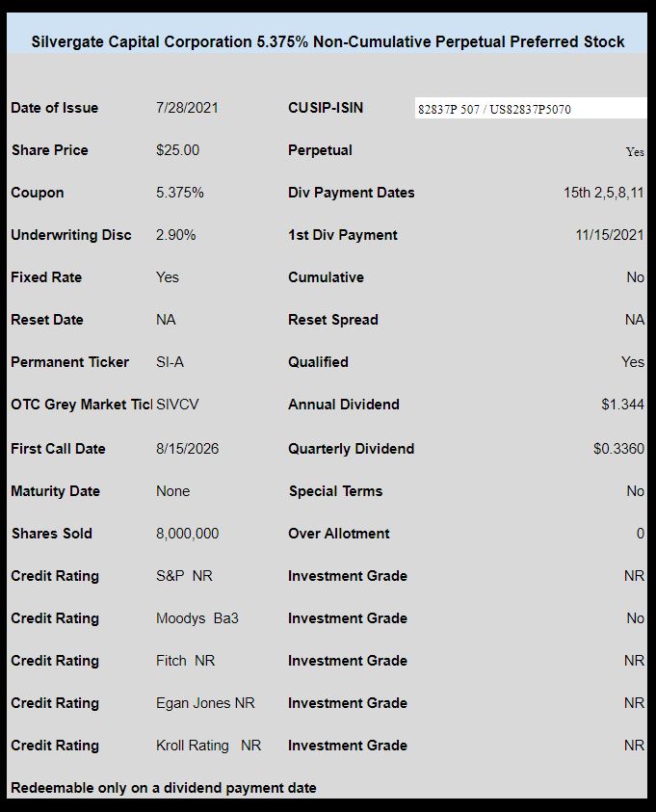
Task: Select the 1st Div Payment date 11/15/2021
Action: [x=610, y=235]
